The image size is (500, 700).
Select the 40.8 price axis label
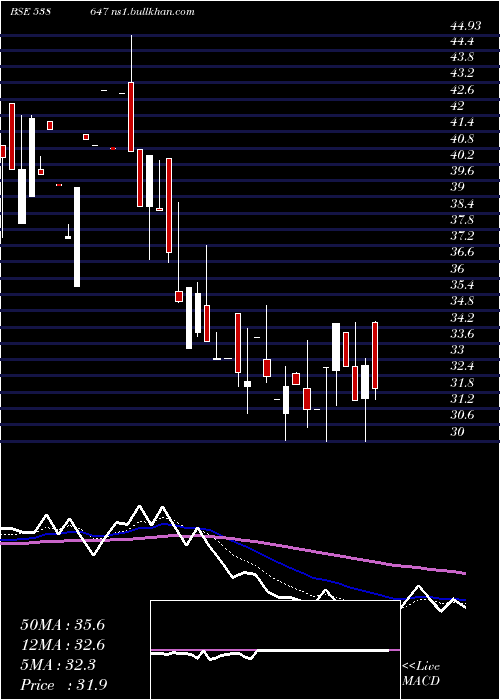point(462,138)
